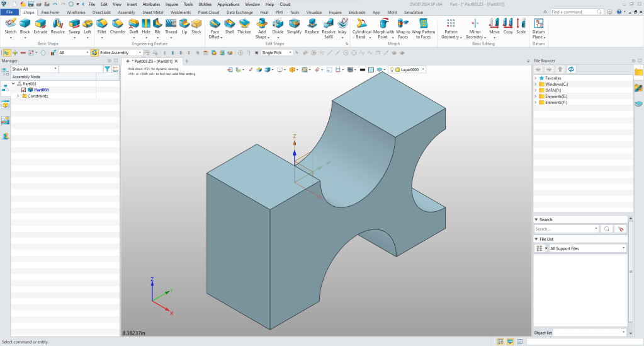644x346 pixels.
Task: Expand the Windows(C:) folder in File Browser
Action: (536, 84)
